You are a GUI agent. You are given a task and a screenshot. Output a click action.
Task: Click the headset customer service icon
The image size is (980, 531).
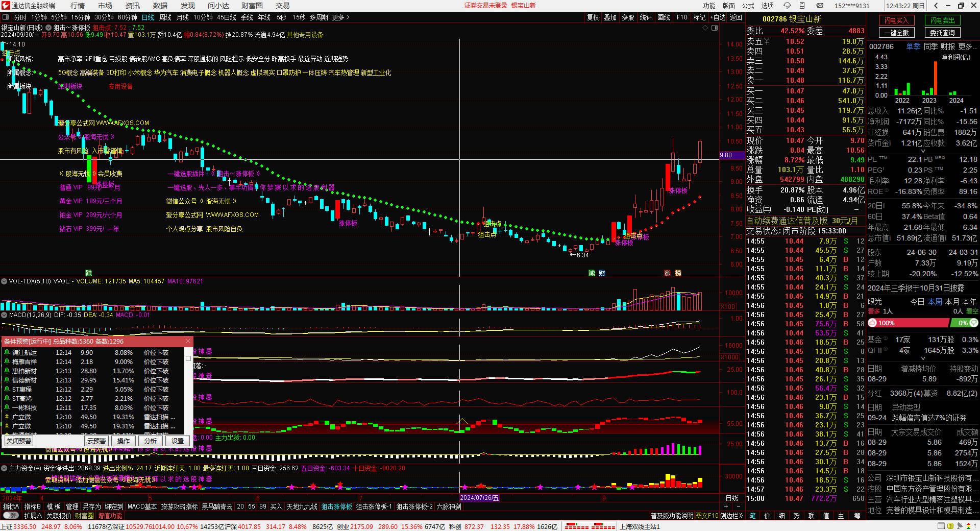787,6
